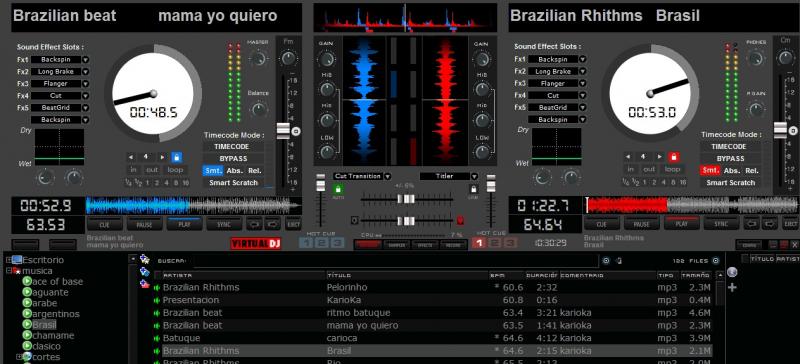Image resolution: width=800 pixels, height=364 pixels.
Task: Click the right deck SYNC button
Action: tap(720, 224)
